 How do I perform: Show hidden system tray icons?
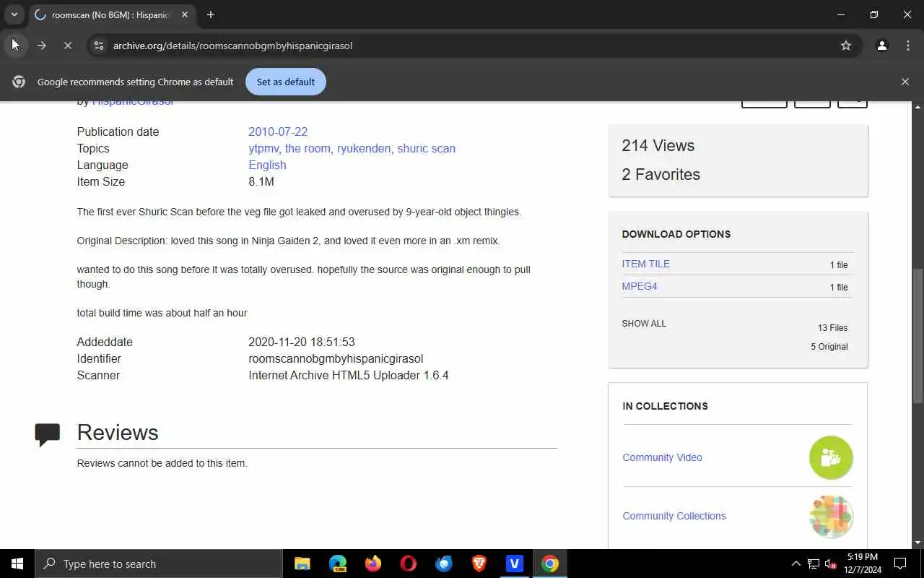pyautogui.click(x=796, y=564)
